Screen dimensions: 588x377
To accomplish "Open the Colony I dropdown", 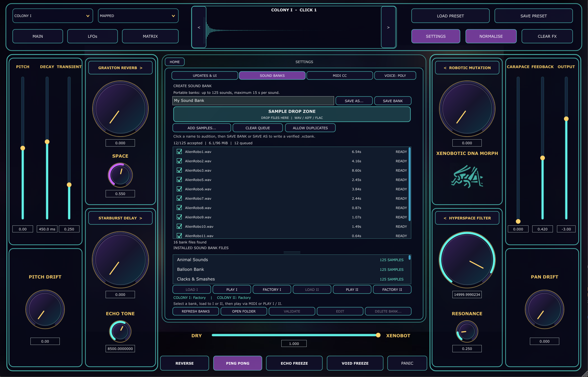I will tap(53, 16).
